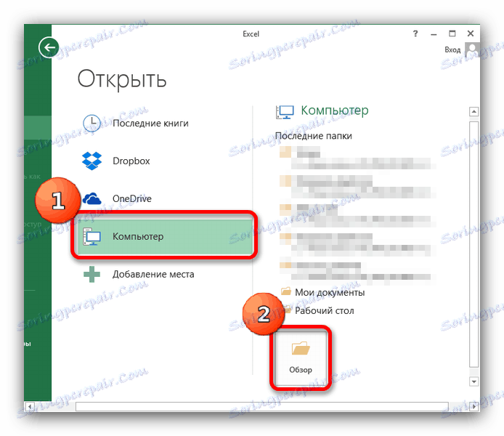504x436 pixels.
Task: Click the user avatar icon near Вход
Action: [472, 49]
